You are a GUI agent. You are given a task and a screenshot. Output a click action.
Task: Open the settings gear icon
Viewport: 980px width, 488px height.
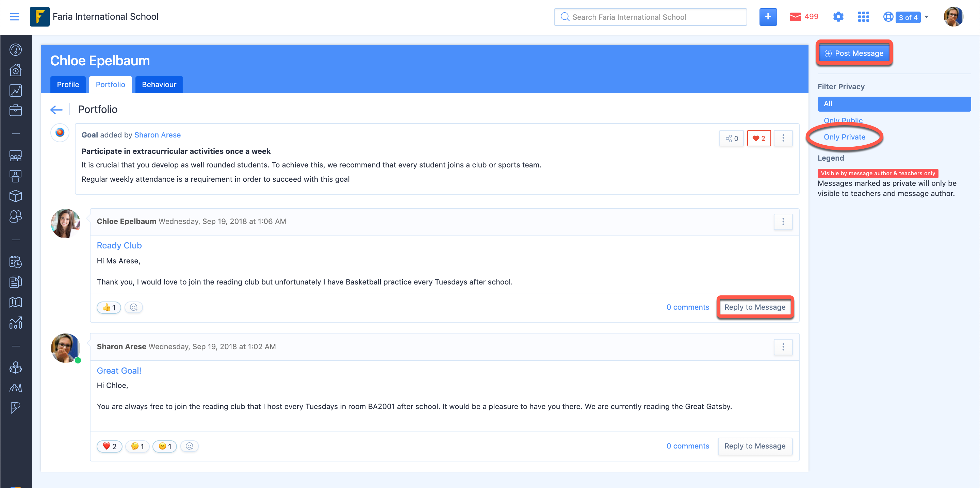[x=838, y=17]
